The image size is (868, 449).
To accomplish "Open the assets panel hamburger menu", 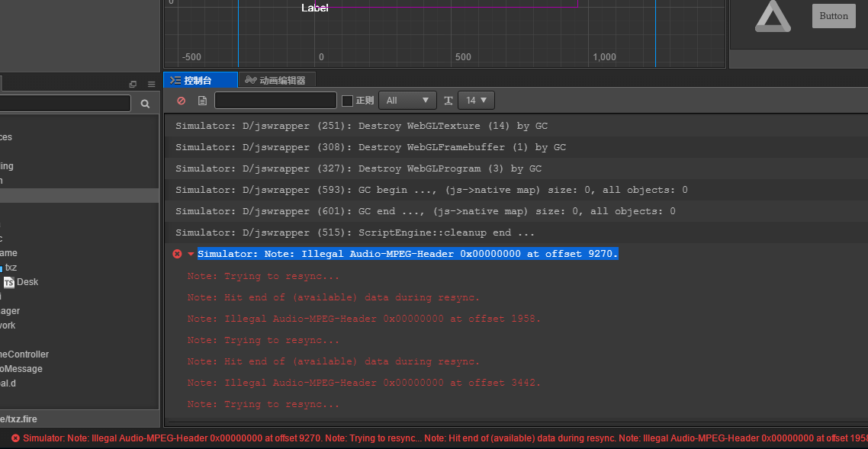I will 151,84.
